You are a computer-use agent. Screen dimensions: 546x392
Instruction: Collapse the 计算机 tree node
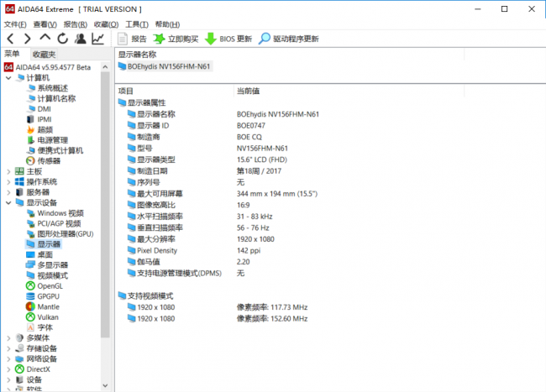pyautogui.click(x=8, y=77)
